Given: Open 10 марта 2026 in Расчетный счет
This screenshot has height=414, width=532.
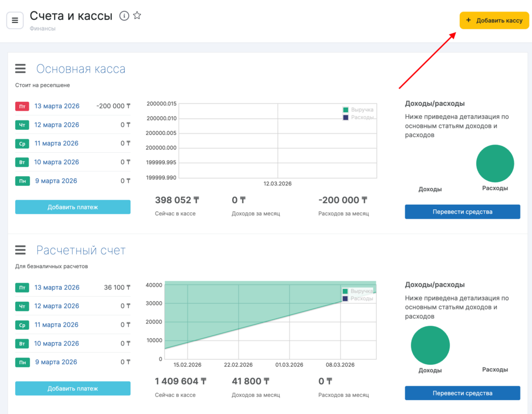Looking at the screenshot, I should [57, 343].
